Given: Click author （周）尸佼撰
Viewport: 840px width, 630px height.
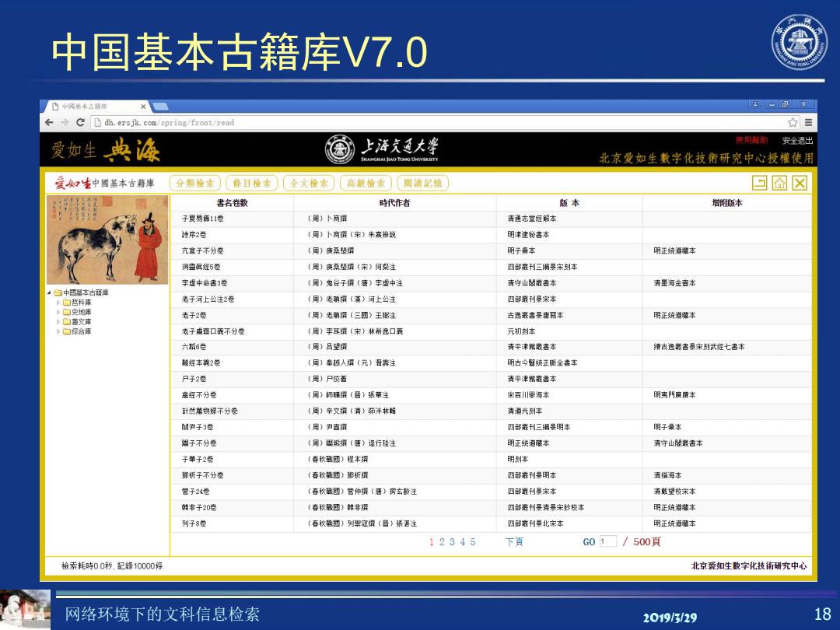Looking at the screenshot, I should point(327,379).
